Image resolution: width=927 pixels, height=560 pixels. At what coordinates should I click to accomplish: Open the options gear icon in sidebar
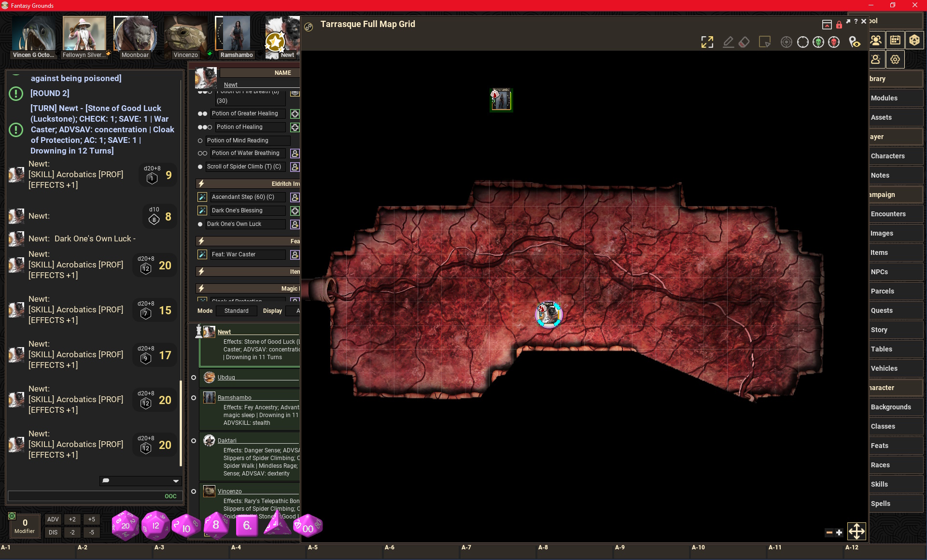pyautogui.click(x=895, y=59)
